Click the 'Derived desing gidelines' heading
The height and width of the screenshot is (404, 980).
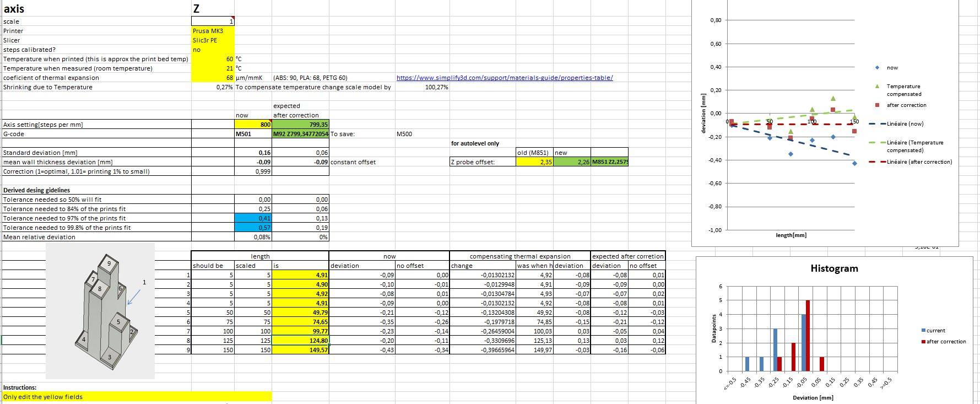click(37, 190)
